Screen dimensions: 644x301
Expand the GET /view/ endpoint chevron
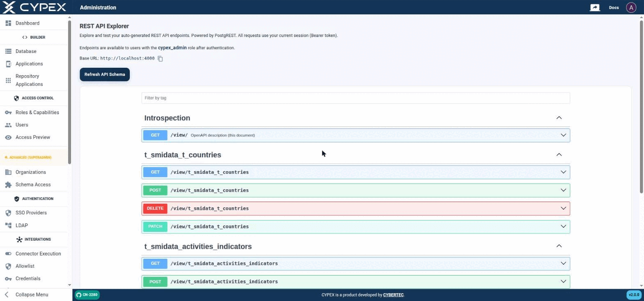pos(563,135)
